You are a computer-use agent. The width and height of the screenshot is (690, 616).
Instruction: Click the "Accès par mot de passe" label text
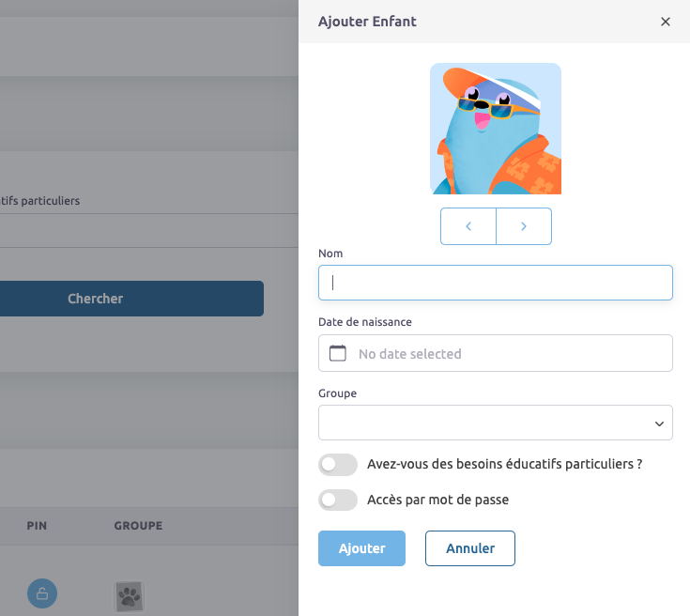tap(437, 500)
